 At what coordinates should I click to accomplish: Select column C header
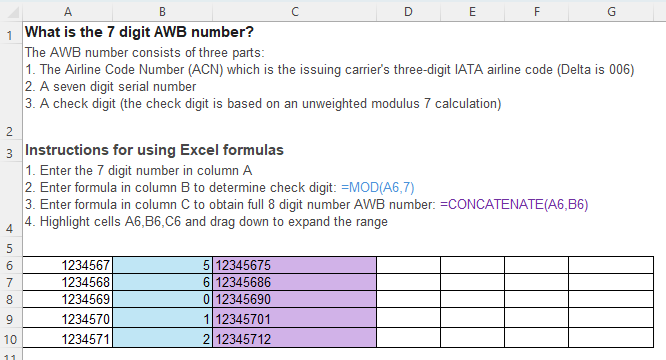pyautogui.click(x=294, y=12)
